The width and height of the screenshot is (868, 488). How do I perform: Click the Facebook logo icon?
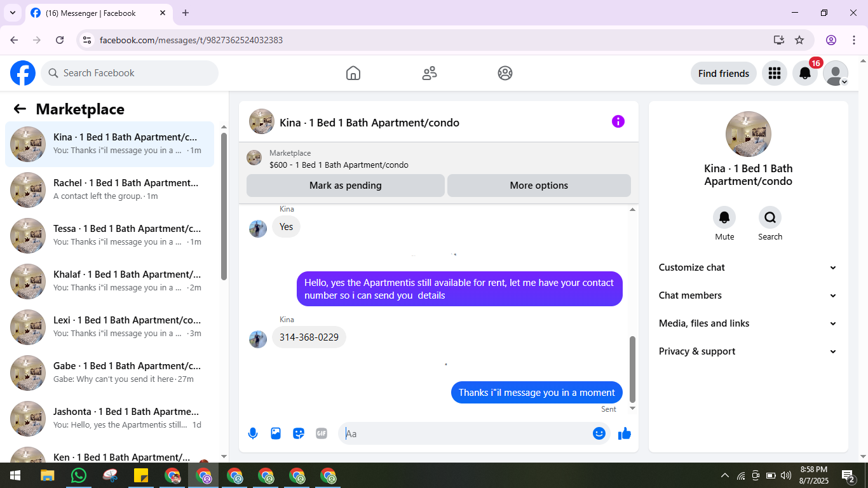point(23,73)
